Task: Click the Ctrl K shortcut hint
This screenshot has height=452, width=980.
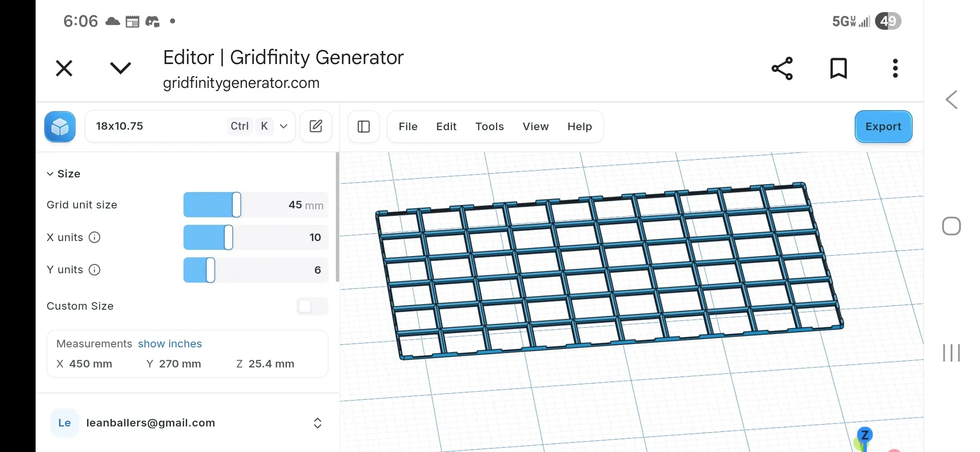Action: tap(250, 126)
